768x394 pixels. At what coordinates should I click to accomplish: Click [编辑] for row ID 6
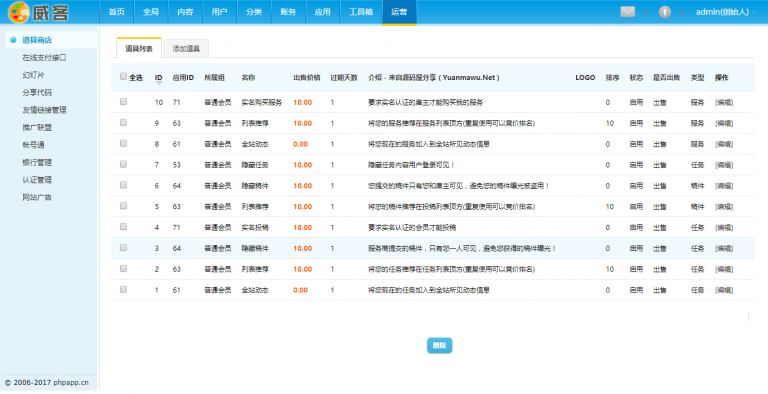(x=724, y=186)
